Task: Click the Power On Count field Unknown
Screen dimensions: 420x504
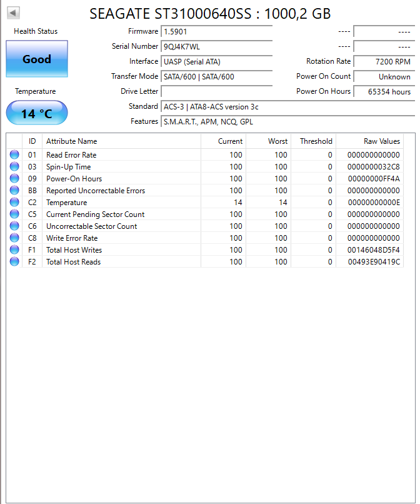Action: 384,77
